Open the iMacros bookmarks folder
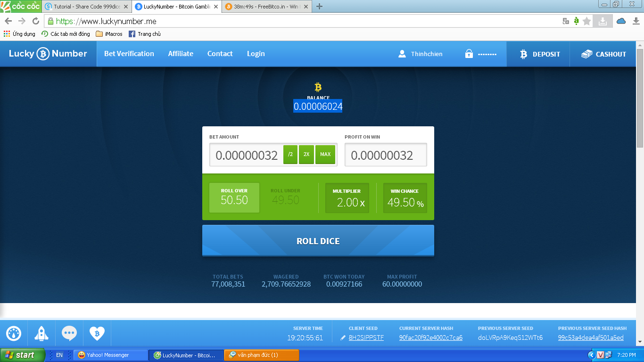Viewport: 644px width, 362px height. pyautogui.click(x=109, y=34)
